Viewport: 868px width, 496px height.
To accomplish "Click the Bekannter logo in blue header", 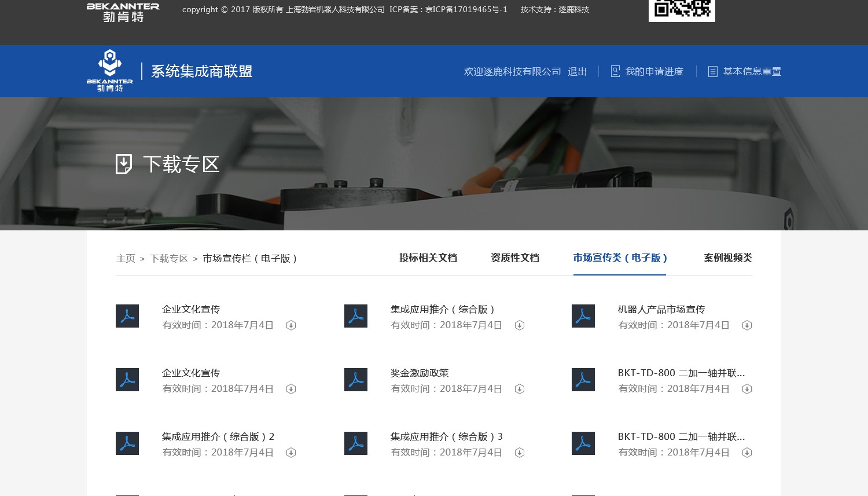I will (x=110, y=71).
